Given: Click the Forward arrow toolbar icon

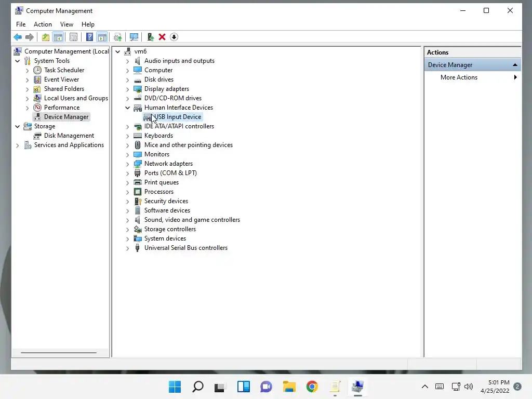Looking at the screenshot, I should [30, 37].
